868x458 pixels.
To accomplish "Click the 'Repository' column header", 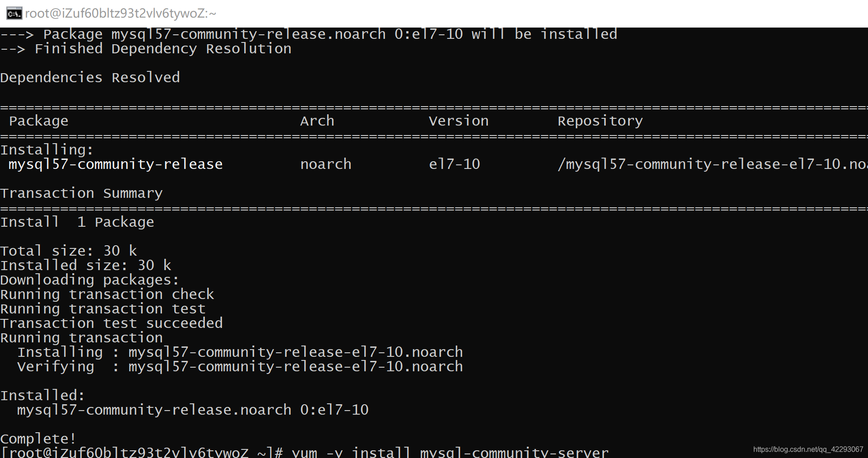I will pyautogui.click(x=600, y=121).
